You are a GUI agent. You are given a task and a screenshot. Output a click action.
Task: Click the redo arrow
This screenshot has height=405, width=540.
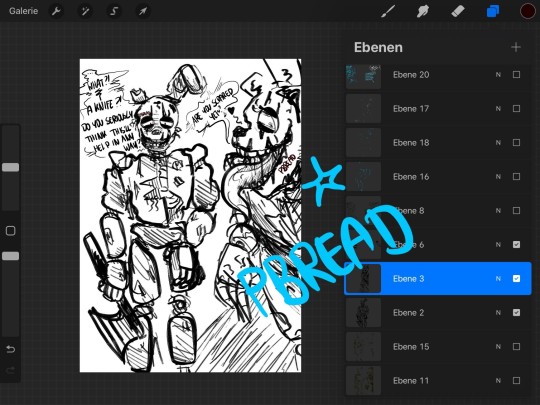click(x=10, y=370)
